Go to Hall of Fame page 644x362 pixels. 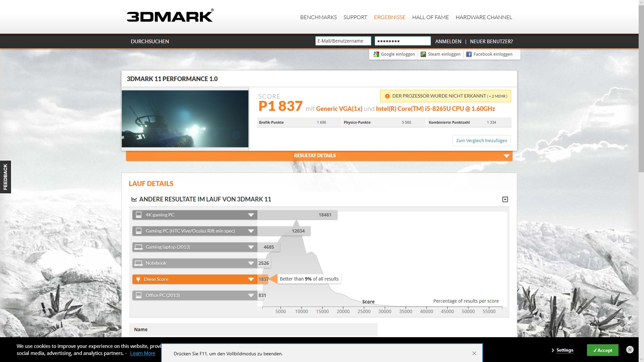point(430,17)
